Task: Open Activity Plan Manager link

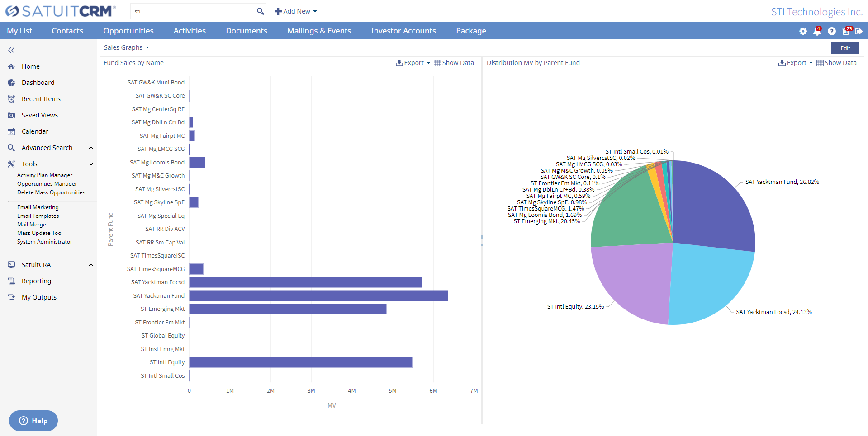Action: point(45,175)
